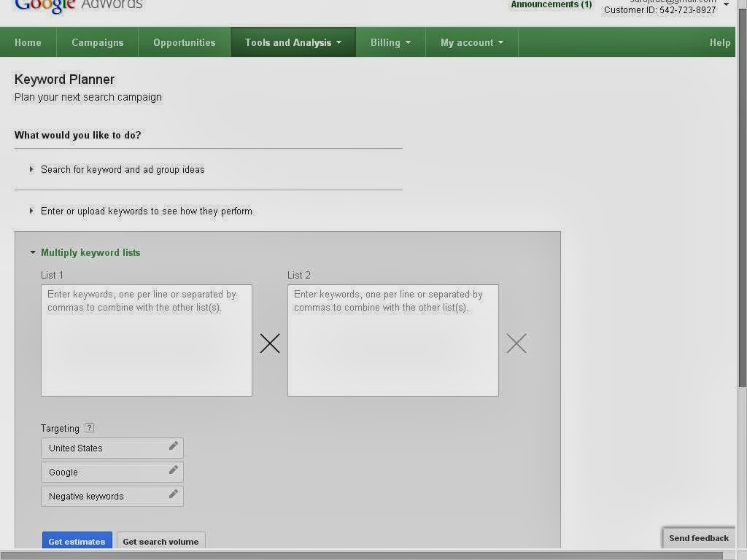Click the Targeting help question mark icon
747x560 pixels.
(x=89, y=427)
